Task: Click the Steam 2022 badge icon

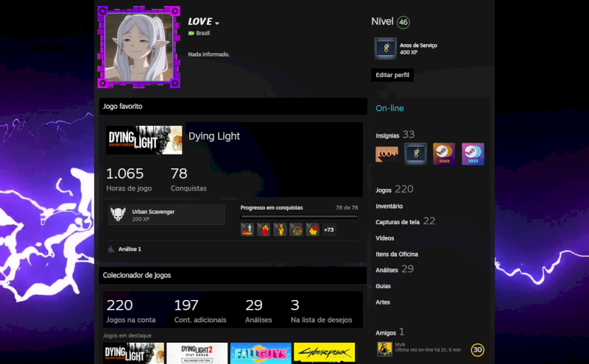Action: (473, 154)
